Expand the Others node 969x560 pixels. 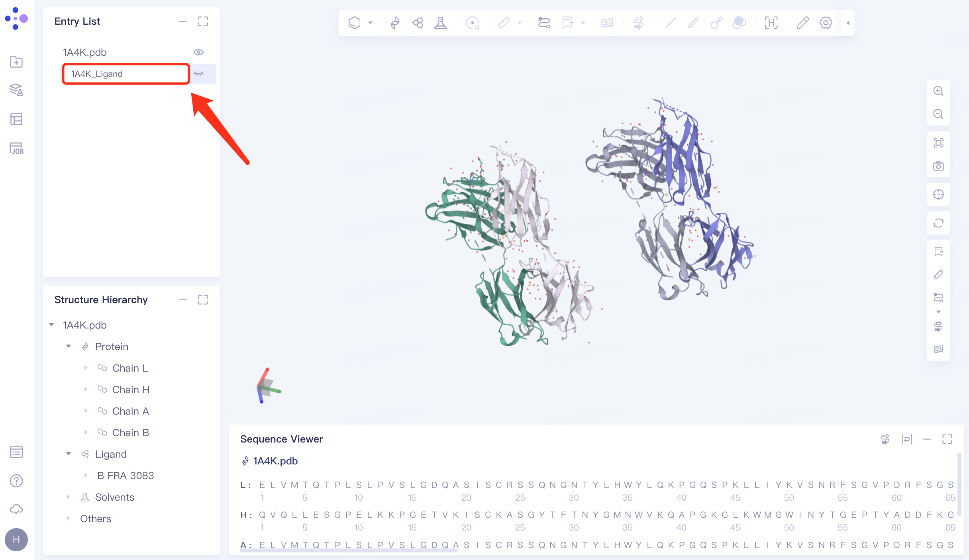[68, 519]
